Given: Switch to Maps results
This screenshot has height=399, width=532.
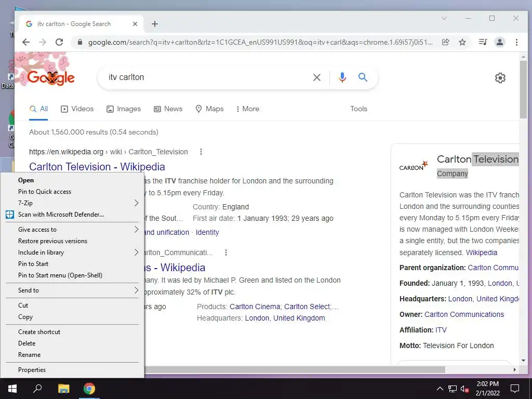Looking at the screenshot, I should coord(209,109).
